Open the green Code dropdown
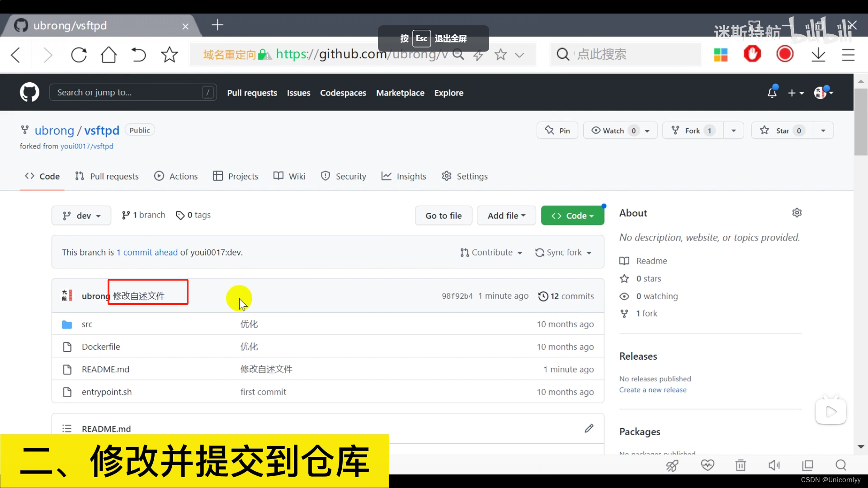The image size is (868, 488). coord(572,216)
